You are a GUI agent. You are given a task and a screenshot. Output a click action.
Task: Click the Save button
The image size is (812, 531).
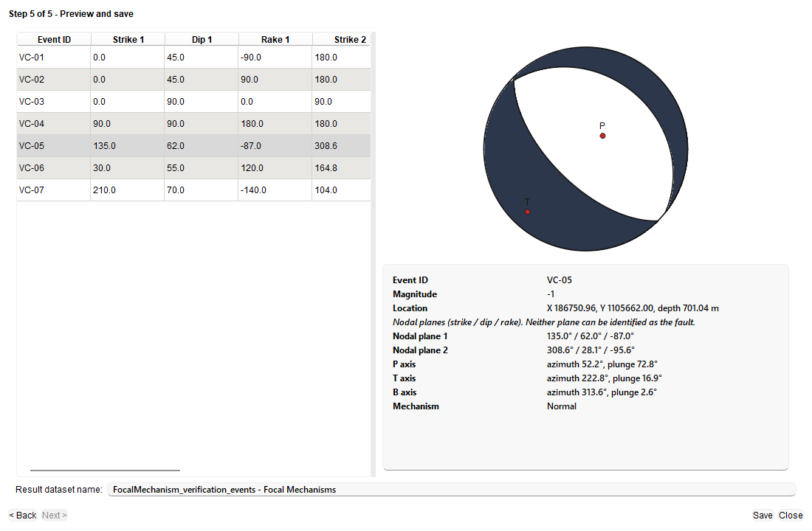(763, 515)
